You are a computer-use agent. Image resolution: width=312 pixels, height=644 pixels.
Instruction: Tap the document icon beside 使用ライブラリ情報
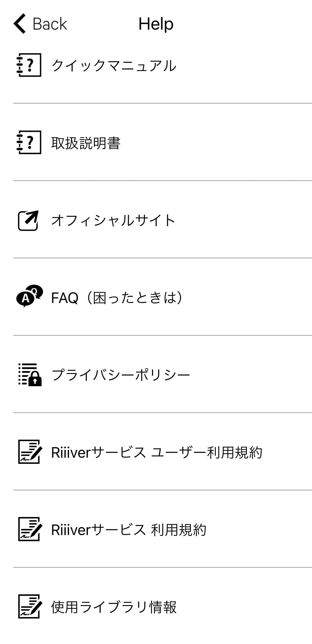(x=30, y=606)
